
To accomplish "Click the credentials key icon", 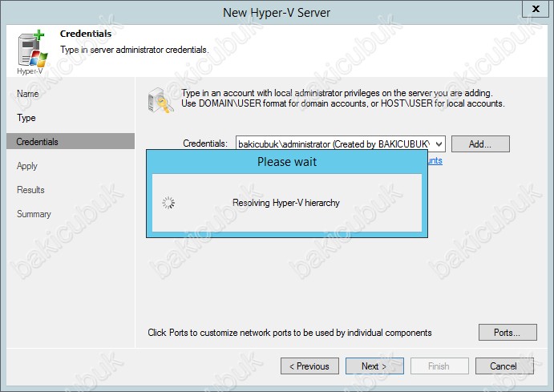I will click(161, 101).
